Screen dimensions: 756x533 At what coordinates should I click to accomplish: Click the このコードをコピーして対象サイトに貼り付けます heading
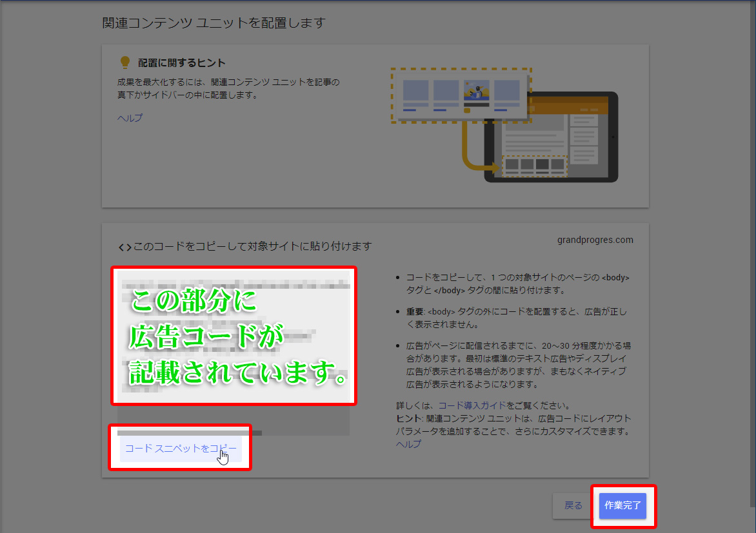coord(252,247)
